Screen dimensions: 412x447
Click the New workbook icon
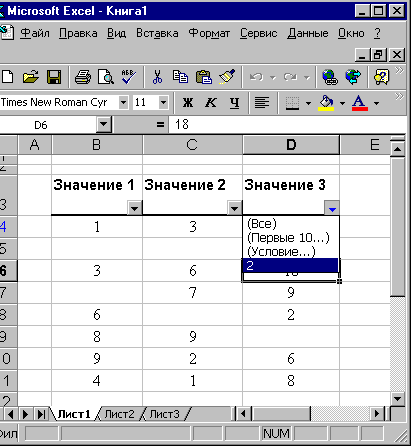[7, 77]
